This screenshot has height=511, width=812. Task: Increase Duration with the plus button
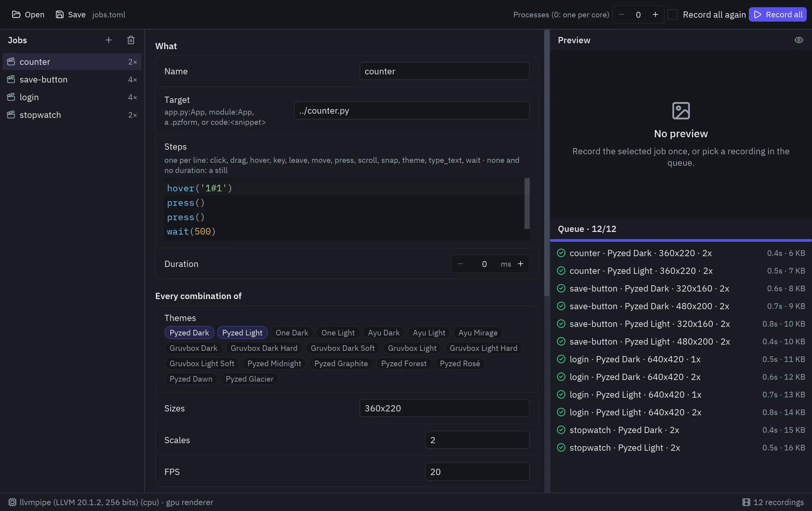click(520, 264)
